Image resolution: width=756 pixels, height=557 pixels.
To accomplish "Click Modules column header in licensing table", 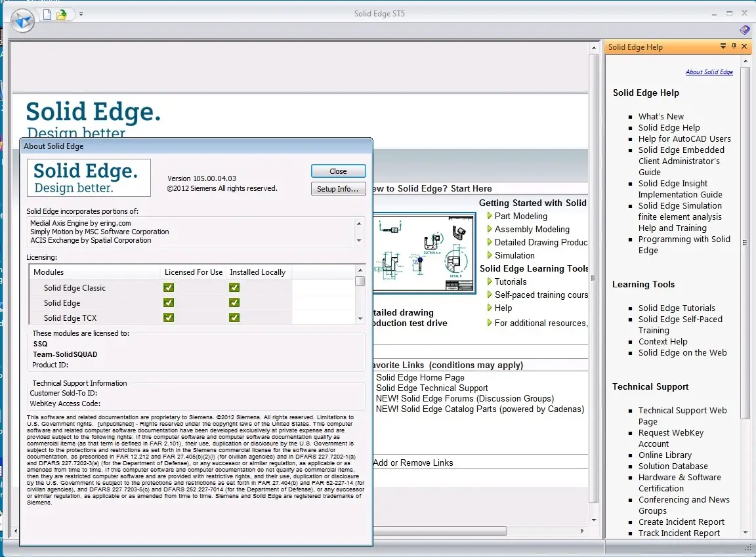I will point(94,272).
